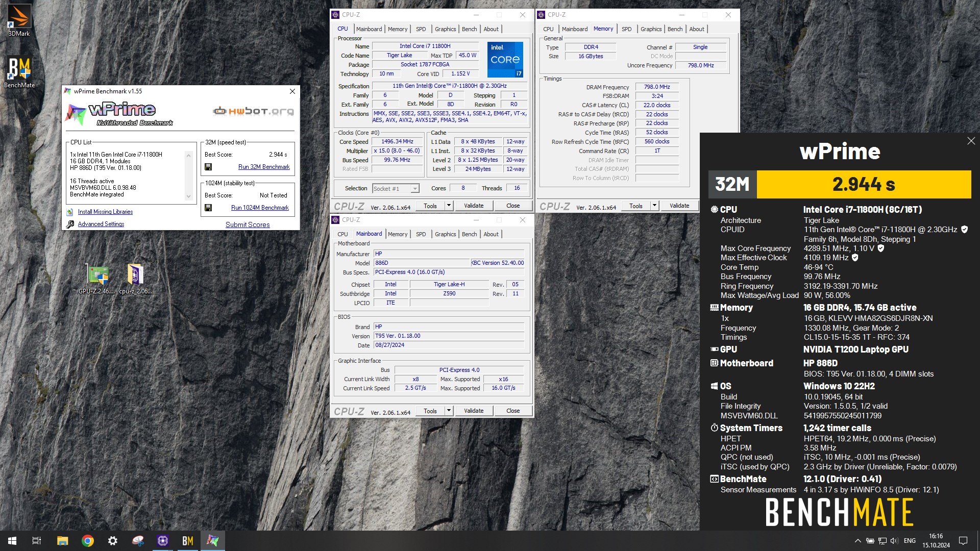Select the Intel Core i7 11800H name field
The image size is (980, 551).
click(x=425, y=46)
